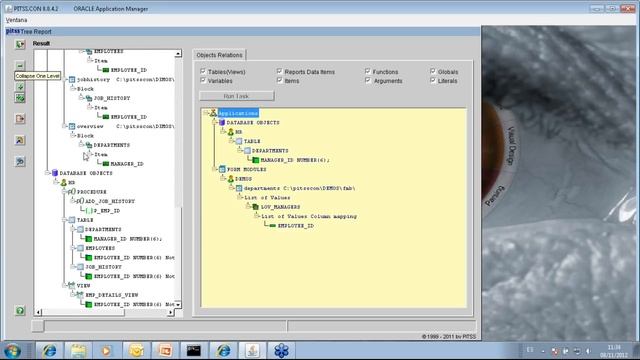
Task: Toggle the Functions checkbox
Action: point(368,71)
